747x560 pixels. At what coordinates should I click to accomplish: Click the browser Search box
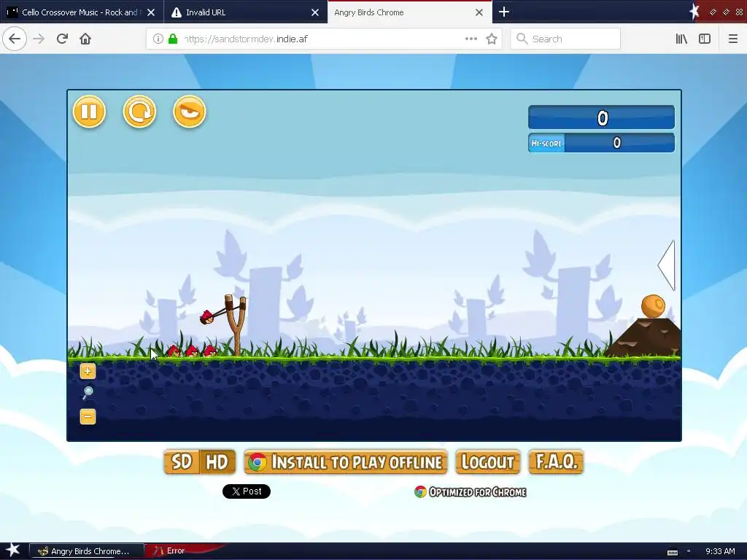point(565,39)
